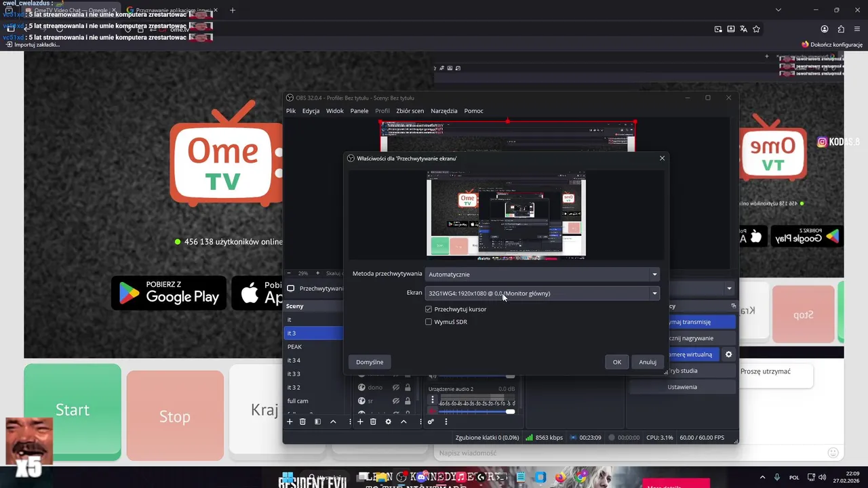The image size is (868, 488).
Task: Zoom in preview with the plus icon
Action: coord(317,273)
